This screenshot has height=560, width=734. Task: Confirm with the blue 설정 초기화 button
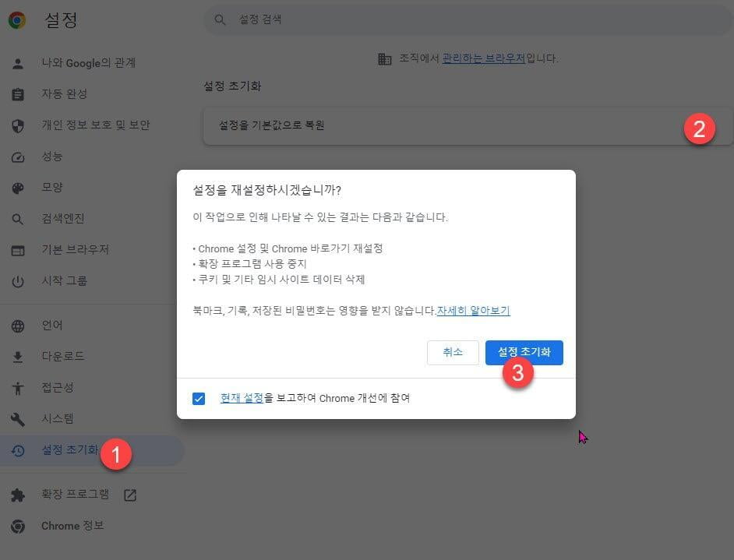click(524, 352)
